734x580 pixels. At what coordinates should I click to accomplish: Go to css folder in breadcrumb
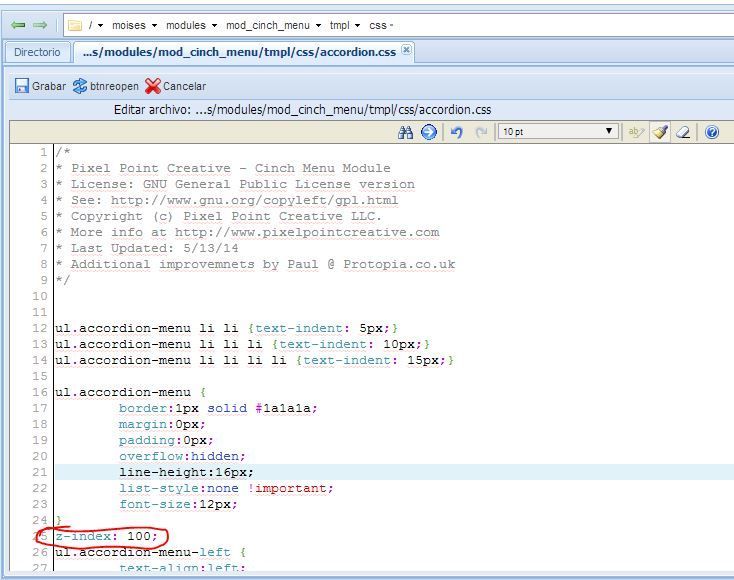(378, 25)
